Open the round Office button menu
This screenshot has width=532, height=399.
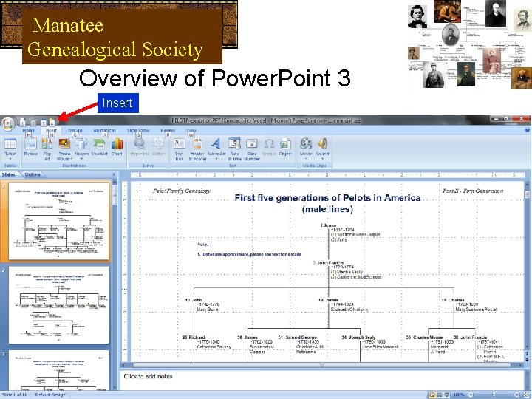coord(8,123)
